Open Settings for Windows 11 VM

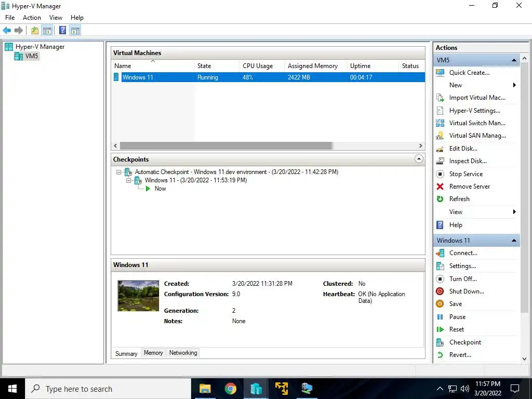pyautogui.click(x=462, y=266)
